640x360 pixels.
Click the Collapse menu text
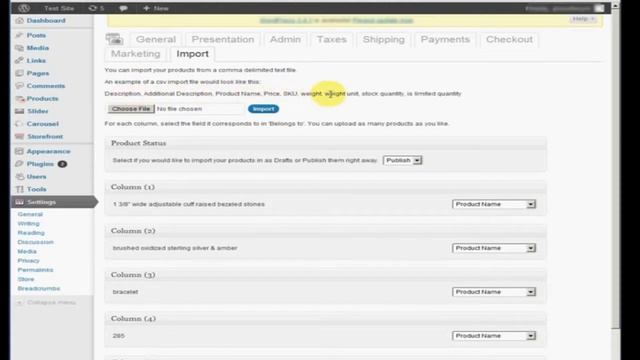tap(51, 302)
